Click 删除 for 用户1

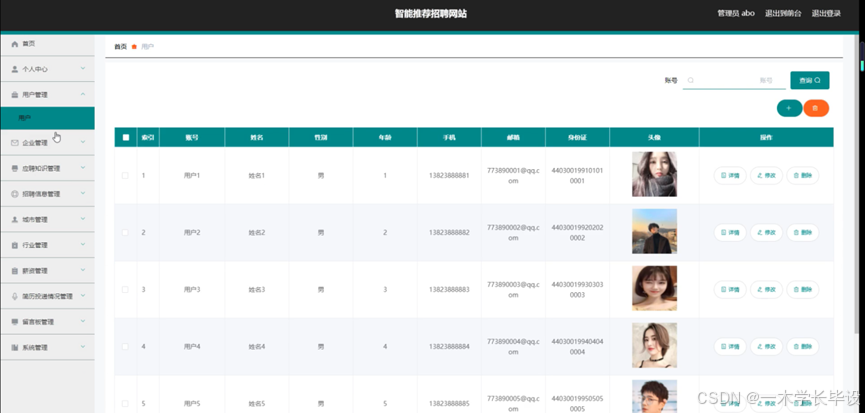click(x=803, y=175)
